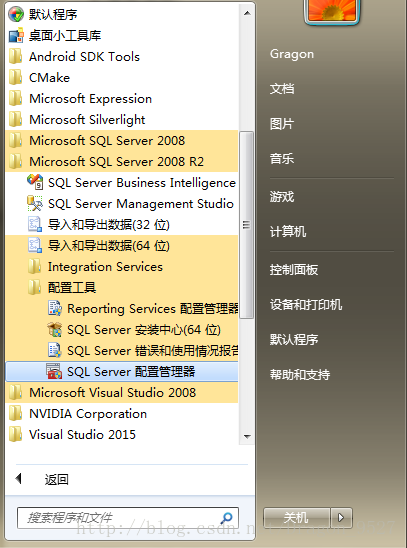Click the Microsoft Visual Studio 2008 folder icon

click(x=15, y=392)
